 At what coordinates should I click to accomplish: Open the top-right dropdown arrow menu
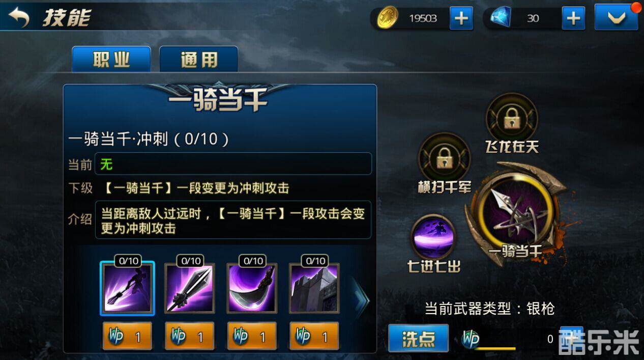click(x=617, y=18)
